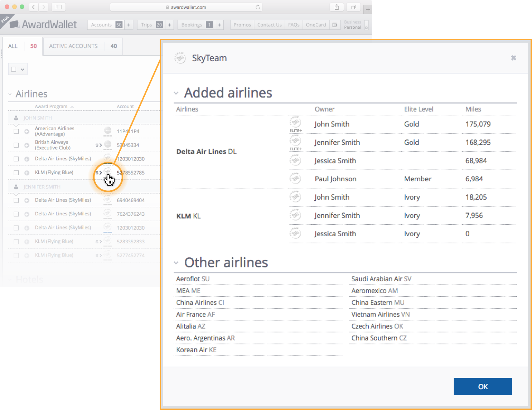
Task: Click the logout icon beside OneCard
Action: (x=335, y=25)
